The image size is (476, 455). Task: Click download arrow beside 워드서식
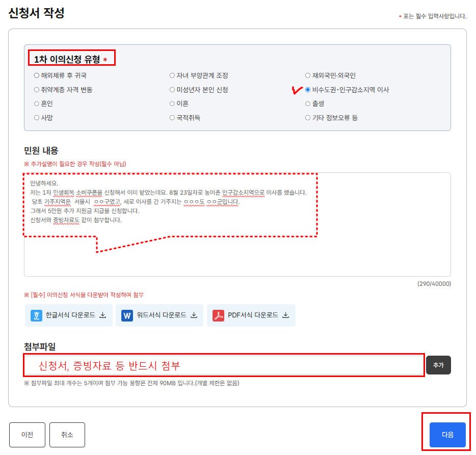click(194, 315)
